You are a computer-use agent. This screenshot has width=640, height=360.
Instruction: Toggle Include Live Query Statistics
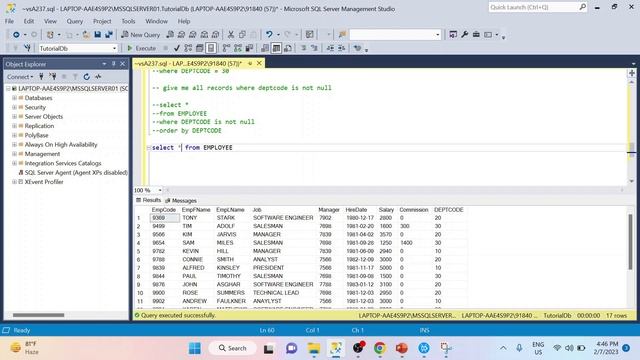tap(238, 48)
